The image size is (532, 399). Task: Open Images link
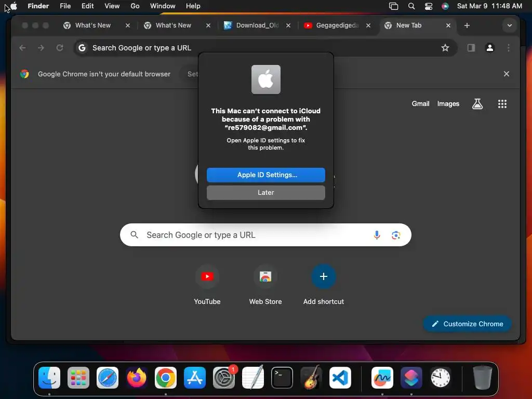coord(448,104)
